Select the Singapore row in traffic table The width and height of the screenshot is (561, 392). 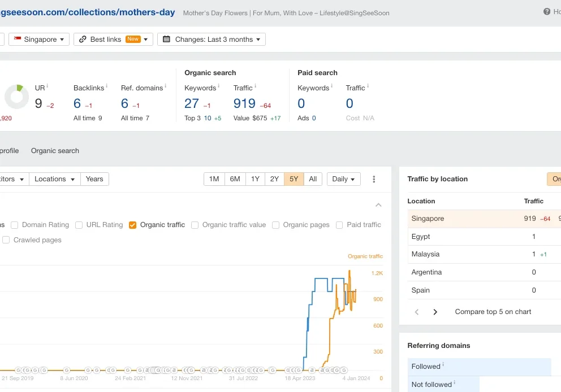point(428,219)
